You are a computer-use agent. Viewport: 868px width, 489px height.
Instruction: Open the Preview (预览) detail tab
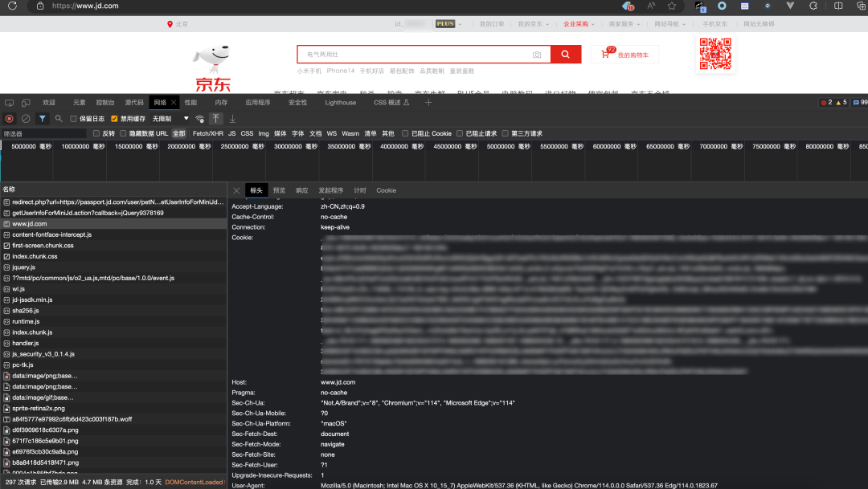tap(279, 190)
